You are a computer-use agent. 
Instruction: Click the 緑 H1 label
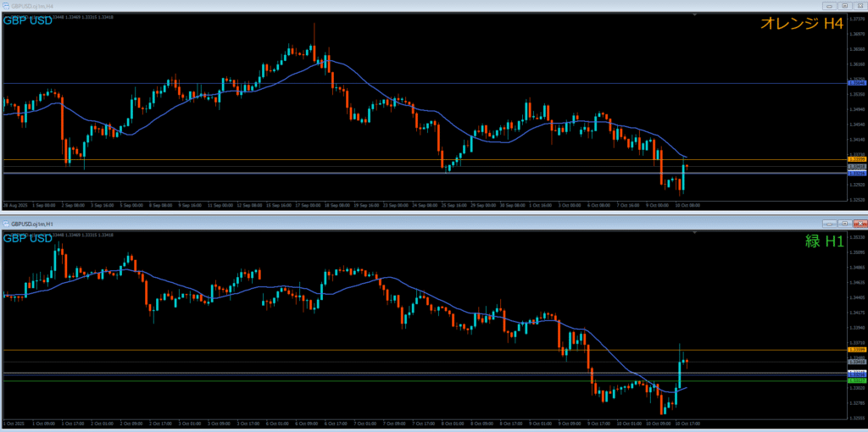824,241
